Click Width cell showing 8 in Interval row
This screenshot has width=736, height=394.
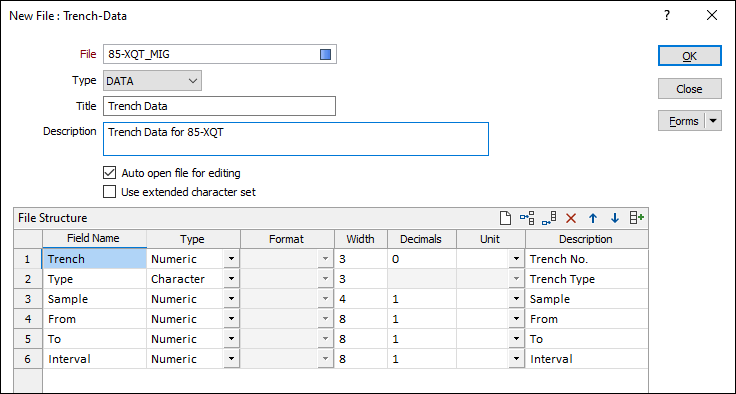pyautogui.click(x=360, y=359)
